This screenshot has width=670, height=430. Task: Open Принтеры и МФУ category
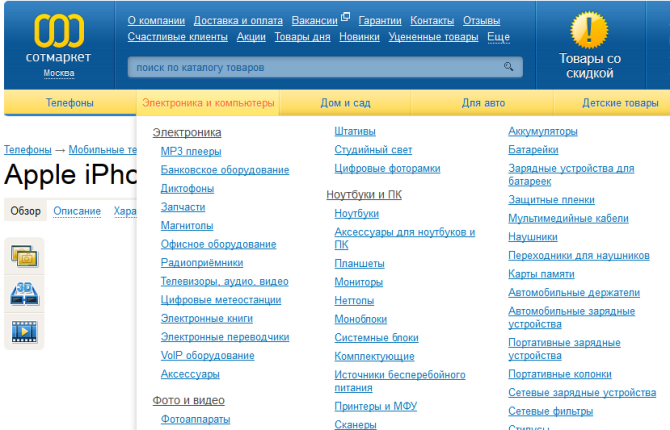(376, 406)
